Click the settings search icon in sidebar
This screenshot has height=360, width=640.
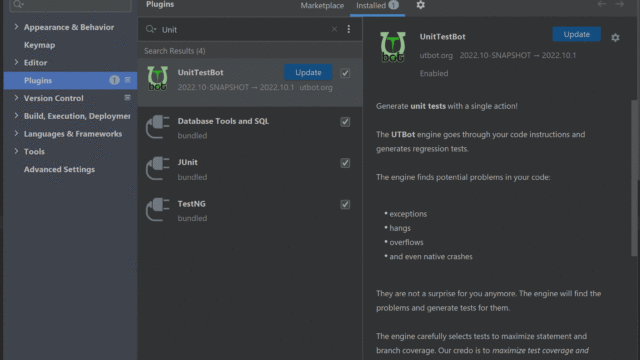(x=18, y=4)
